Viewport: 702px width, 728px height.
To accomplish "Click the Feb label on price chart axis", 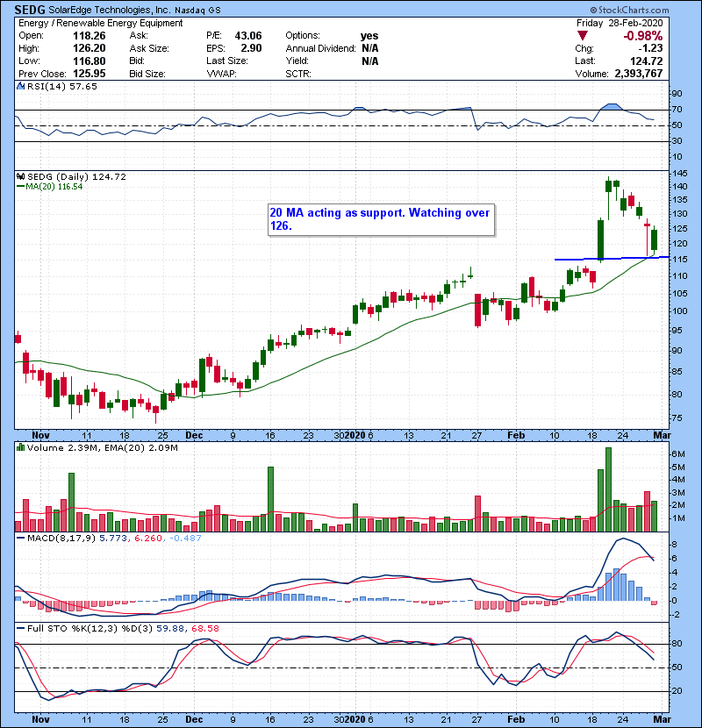I will click(x=516, y=436).
